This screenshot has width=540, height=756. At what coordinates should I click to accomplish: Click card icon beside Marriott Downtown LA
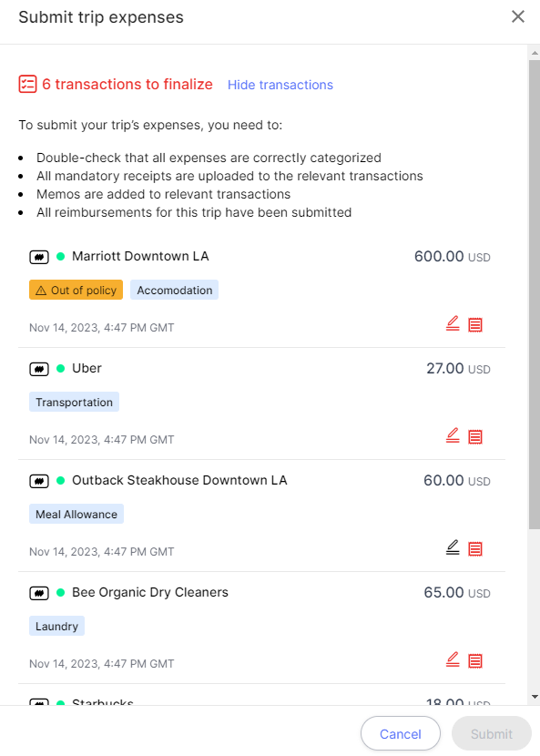click(x=39, y=257)
